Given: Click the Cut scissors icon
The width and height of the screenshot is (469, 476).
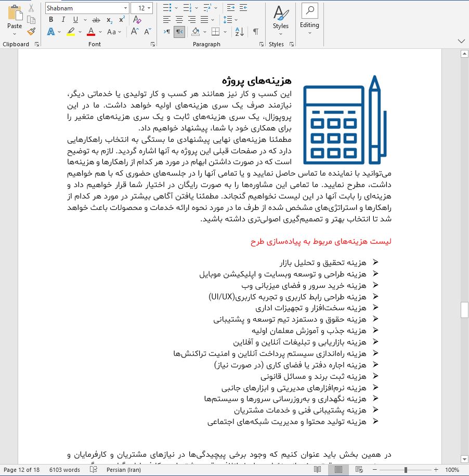Looking at the screenshot, I should (31, 8).
